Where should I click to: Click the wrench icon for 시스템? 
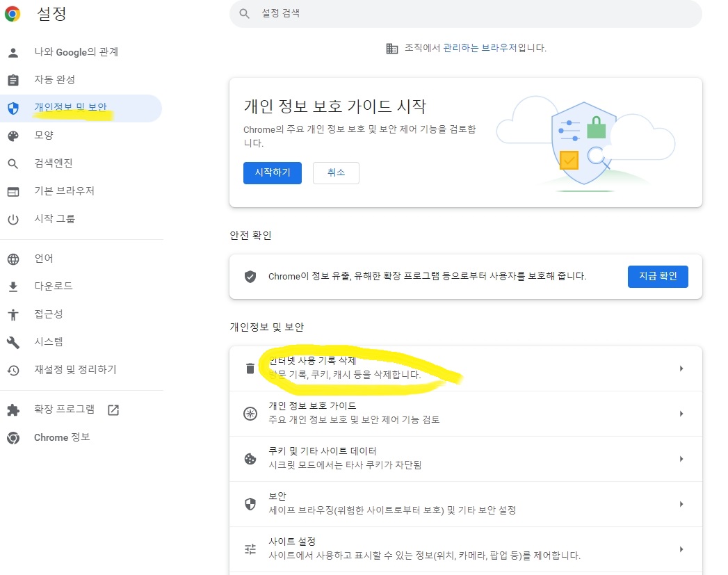pos(13,343)
